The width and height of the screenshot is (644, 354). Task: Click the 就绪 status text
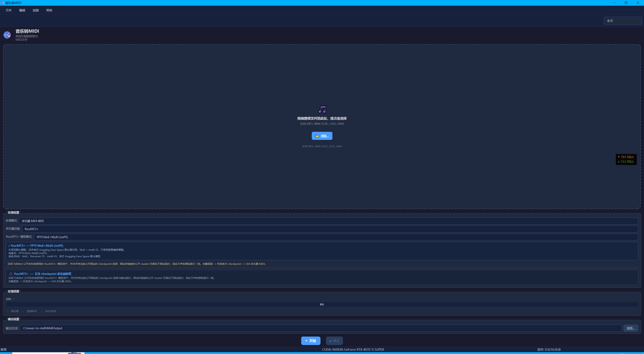pyautogui.click(x=4, y=349)
